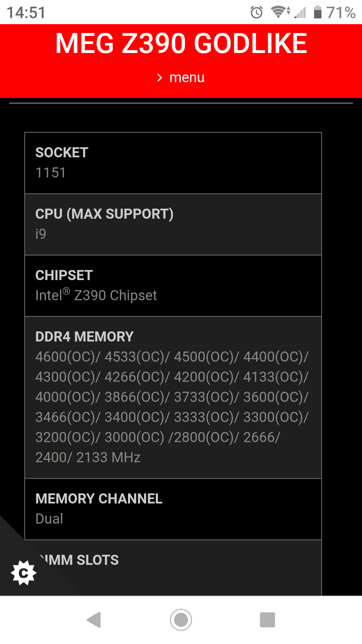Open the cookie settings gear icon

point(23,573)
